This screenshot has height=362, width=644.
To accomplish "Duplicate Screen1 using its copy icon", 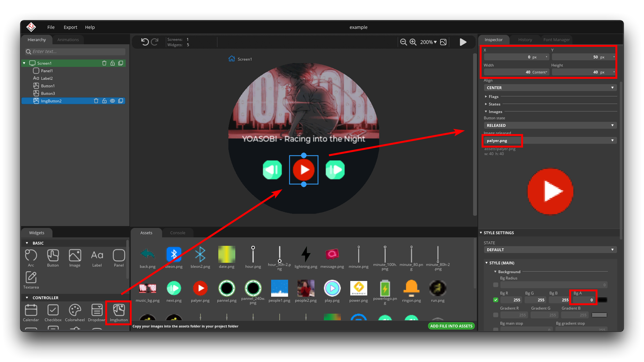I will 121,63.
